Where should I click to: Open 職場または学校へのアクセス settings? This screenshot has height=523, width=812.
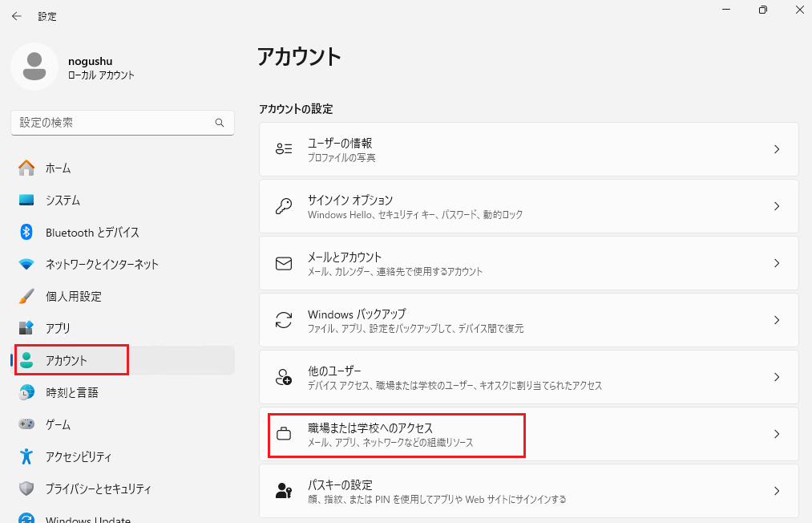click(396, 434)
